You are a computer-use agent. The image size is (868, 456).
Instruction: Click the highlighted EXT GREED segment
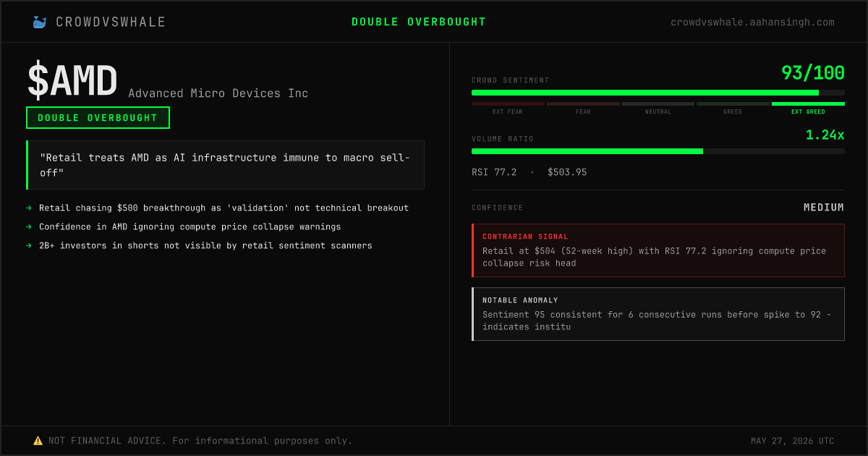coord(808,109)
